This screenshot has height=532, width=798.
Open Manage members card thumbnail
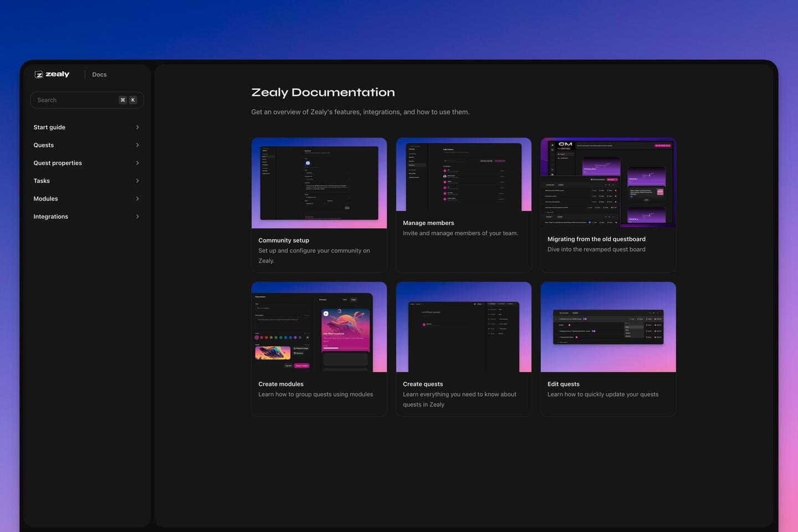[464, 175]
